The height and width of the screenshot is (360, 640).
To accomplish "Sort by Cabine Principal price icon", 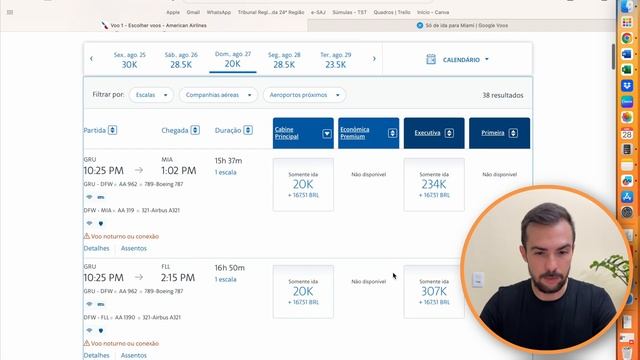I will coord(327,133).
